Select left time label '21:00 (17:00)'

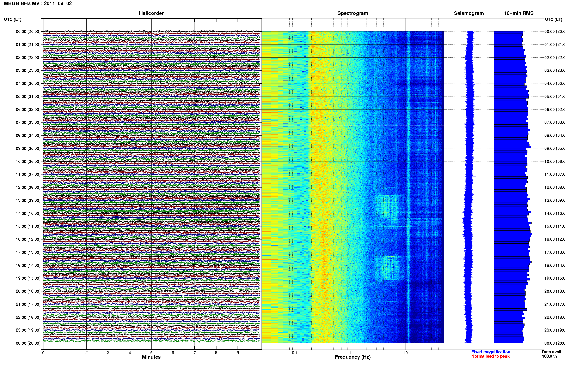click(28, 304)
